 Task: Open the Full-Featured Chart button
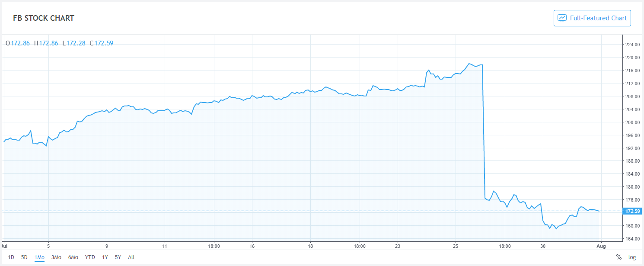pos(592,18)
